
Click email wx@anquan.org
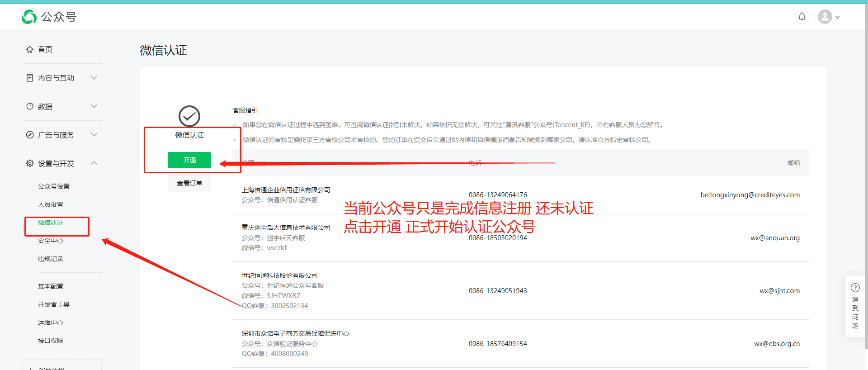(x=775, y=238)
